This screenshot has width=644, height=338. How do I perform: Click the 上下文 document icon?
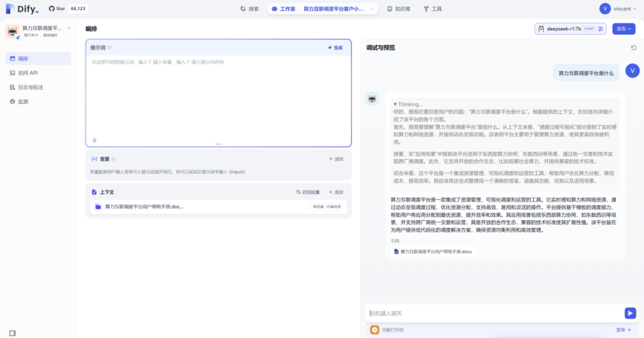(x=94, y=192)
